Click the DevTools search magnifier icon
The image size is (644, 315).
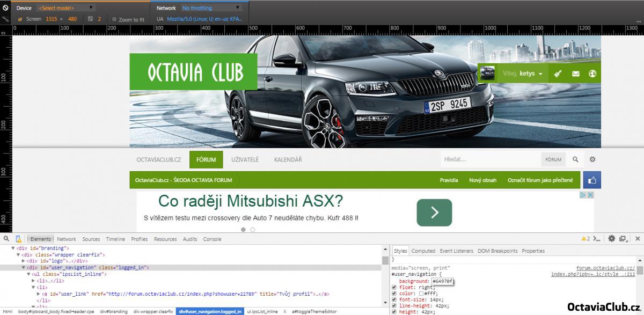(x=6, y=239)
